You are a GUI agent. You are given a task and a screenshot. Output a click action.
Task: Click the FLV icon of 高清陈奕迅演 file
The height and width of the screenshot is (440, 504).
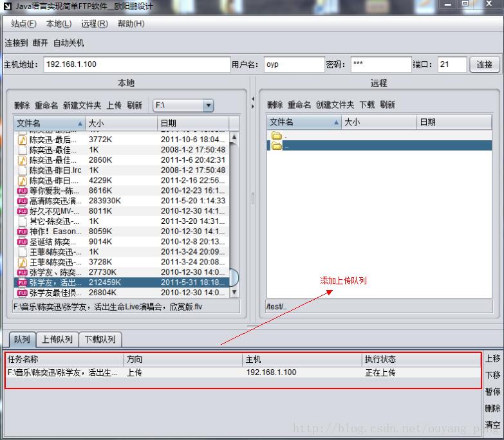click(22, 201)
